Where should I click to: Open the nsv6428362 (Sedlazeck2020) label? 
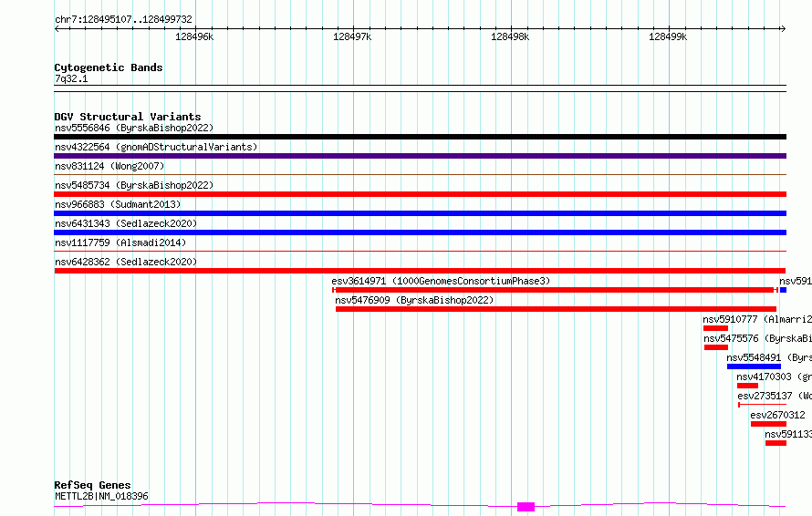[x=126, y=262]
